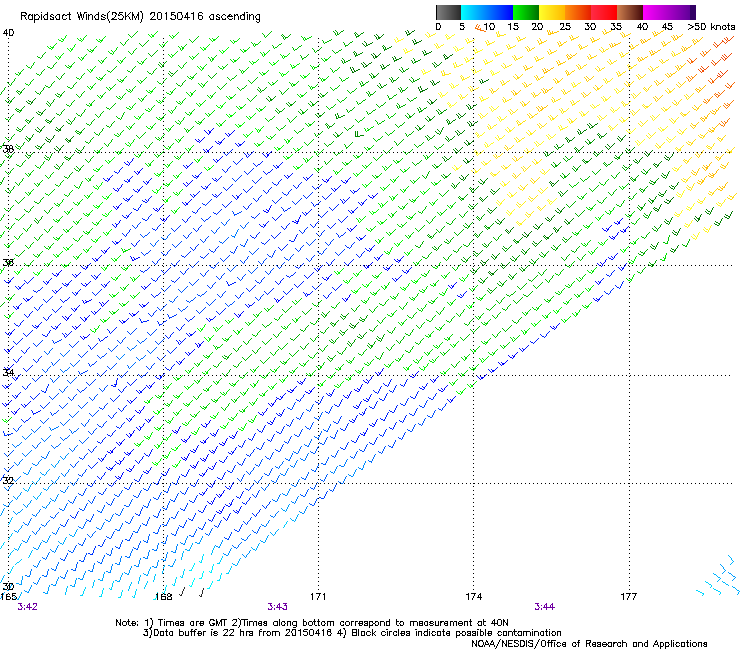Click the '34' latitude axis label
The image size is (740, 650).
8,372
